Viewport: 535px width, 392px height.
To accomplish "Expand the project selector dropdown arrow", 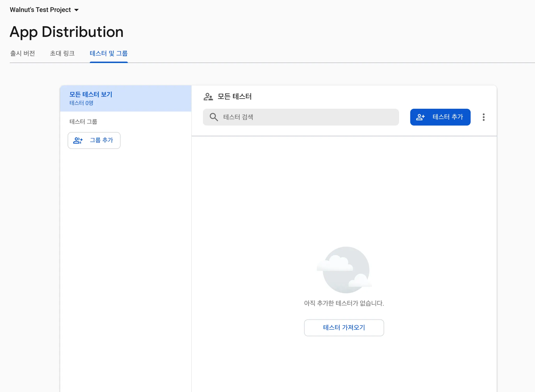I will click(x=77, y=10).
